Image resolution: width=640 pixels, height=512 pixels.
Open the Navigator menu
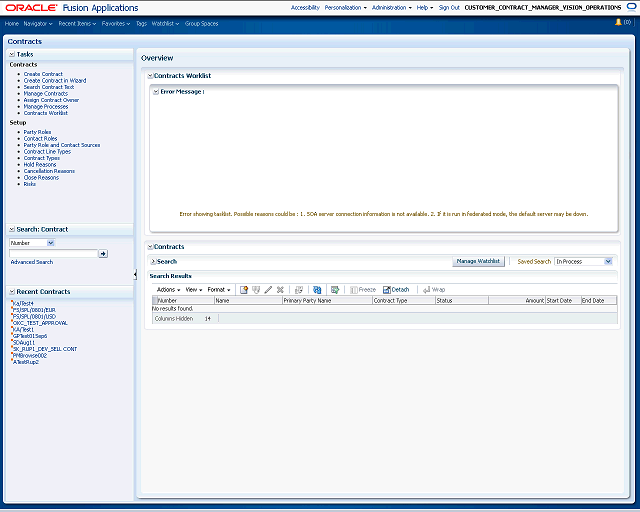point(38,24)
